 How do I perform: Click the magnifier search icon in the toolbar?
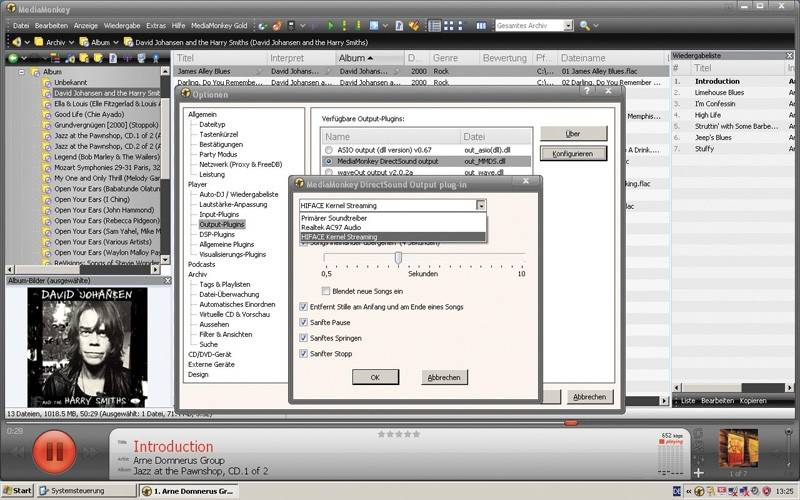[585, 26]
